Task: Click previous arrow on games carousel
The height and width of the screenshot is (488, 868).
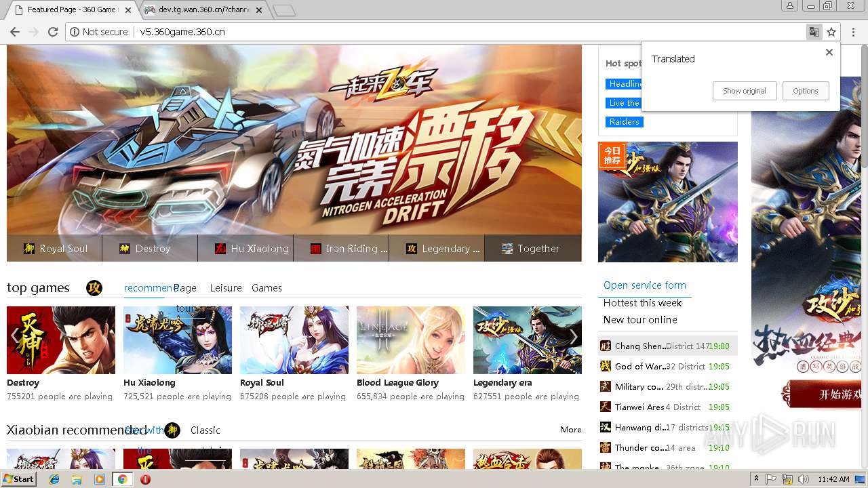Action: pyautogui.click(x=15, y=337)
